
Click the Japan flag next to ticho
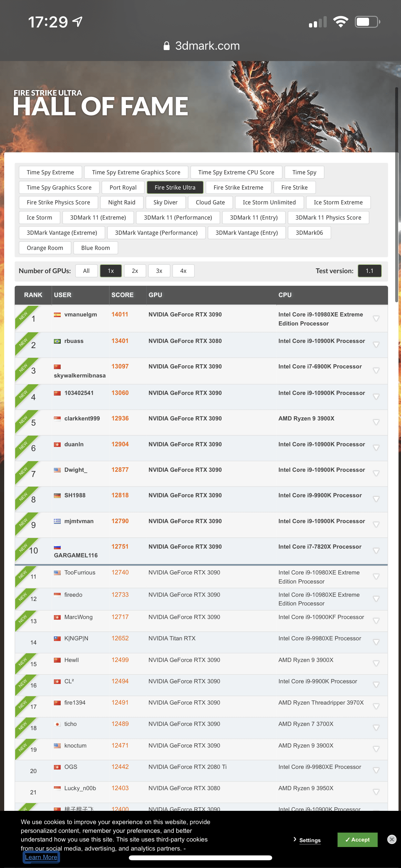coord(57,724)
